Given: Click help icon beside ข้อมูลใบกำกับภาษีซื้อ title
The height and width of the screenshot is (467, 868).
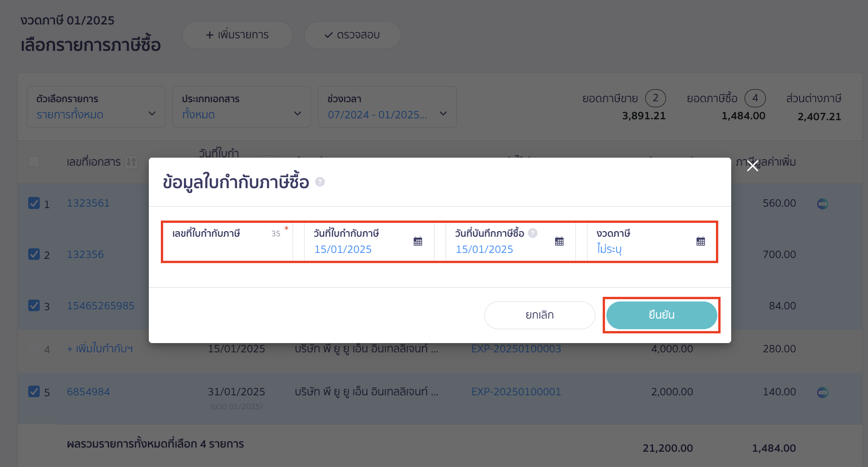Looking at the screenshot, I should 319,182.
